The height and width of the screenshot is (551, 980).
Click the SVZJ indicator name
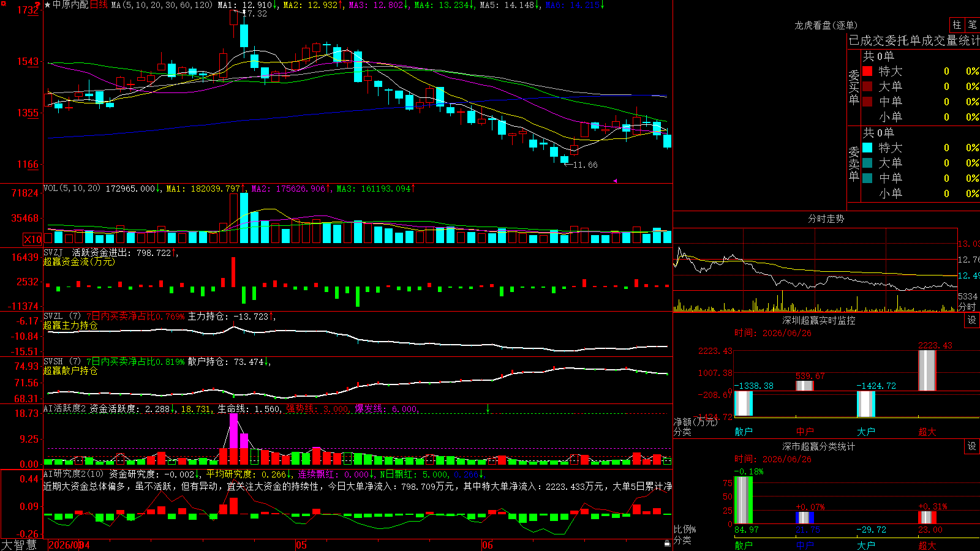53,252
